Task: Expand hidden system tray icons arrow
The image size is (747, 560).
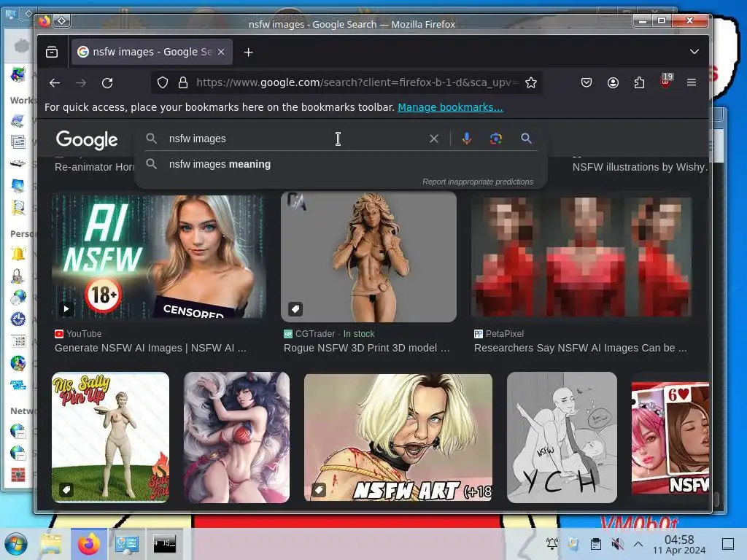Action: pos(638,544)
